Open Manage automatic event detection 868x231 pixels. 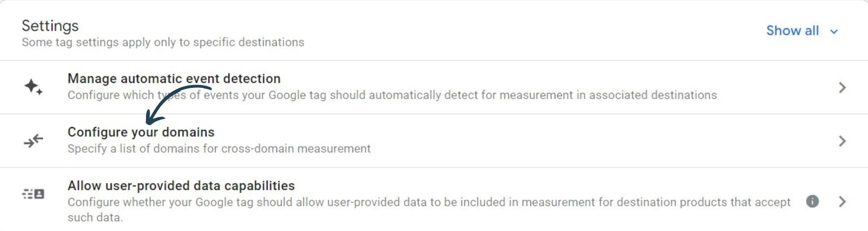(x=174, y=79)
